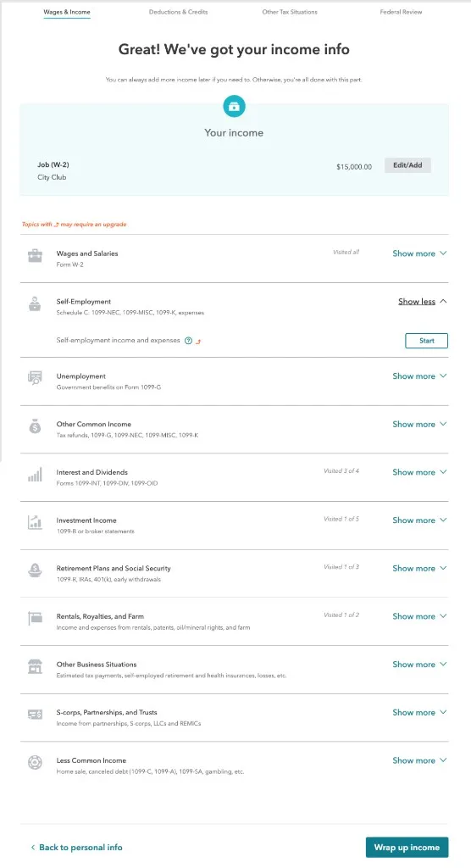Click the Less Common Income poker chip icon
Screen dimensions: 471x868
tap(35, 762)
